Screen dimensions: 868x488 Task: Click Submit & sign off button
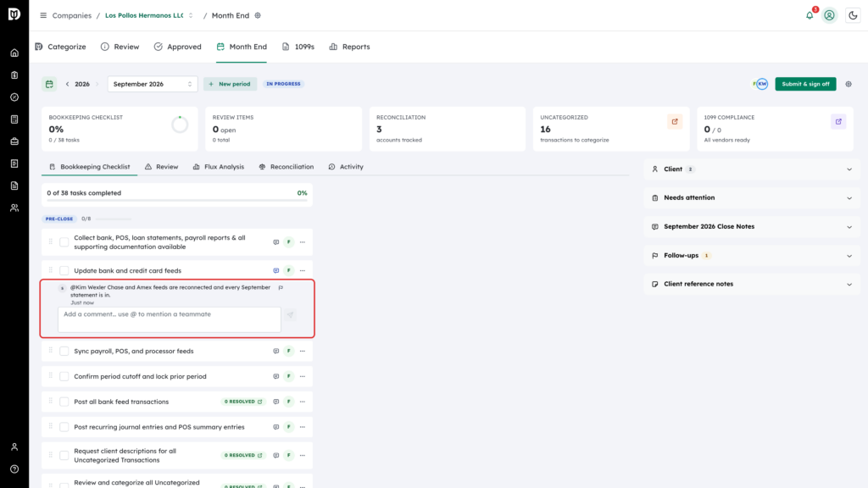pyautogui.click(x=805, y=84)
